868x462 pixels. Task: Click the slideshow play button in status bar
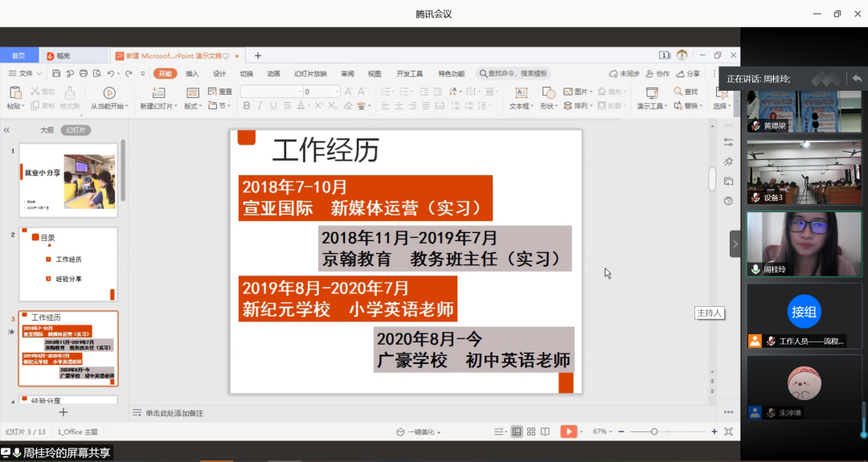(x=568, y=431)
